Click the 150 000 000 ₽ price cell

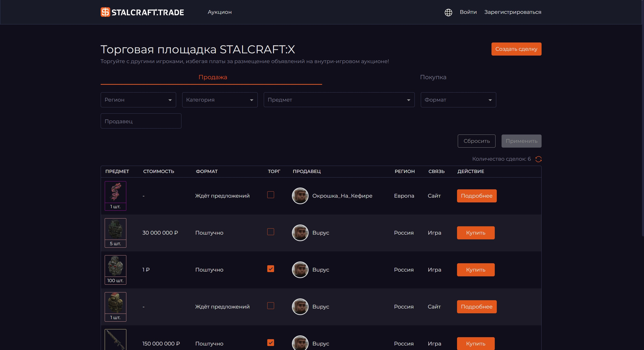(x=161, y=344)
